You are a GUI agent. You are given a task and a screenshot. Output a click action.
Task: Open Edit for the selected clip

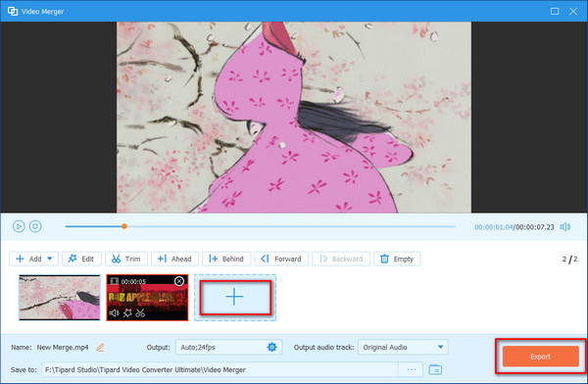pos(81,259)
